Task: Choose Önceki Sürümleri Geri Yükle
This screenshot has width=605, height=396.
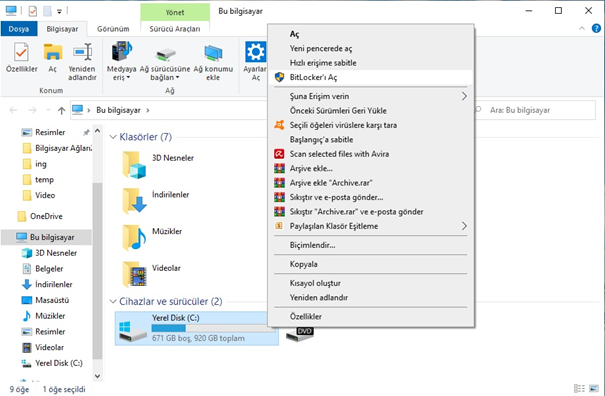Action: click(x=371, y=111)
